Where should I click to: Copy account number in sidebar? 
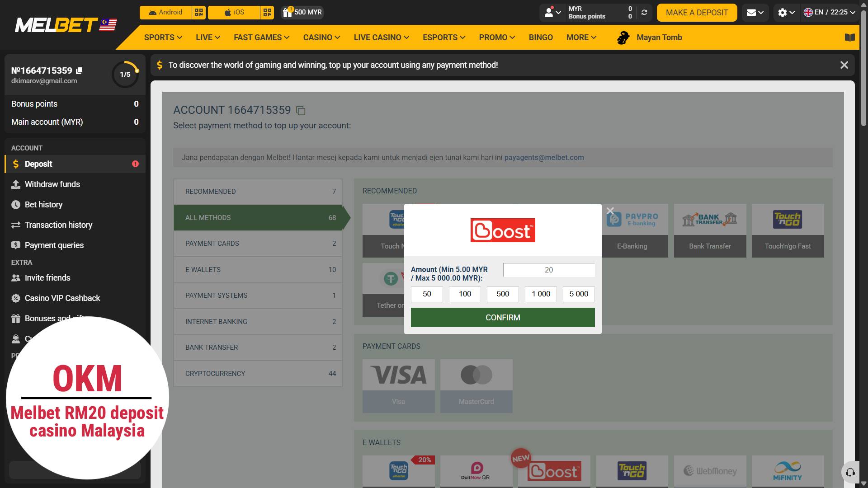pyautogui.click(x=79, y=70)
